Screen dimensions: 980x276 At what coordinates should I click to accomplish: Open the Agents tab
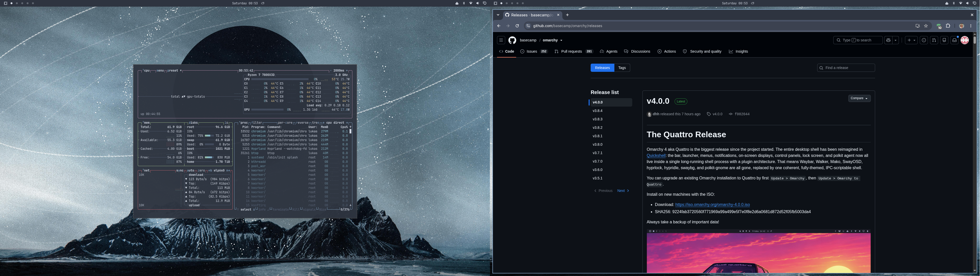tap(609, 51)
